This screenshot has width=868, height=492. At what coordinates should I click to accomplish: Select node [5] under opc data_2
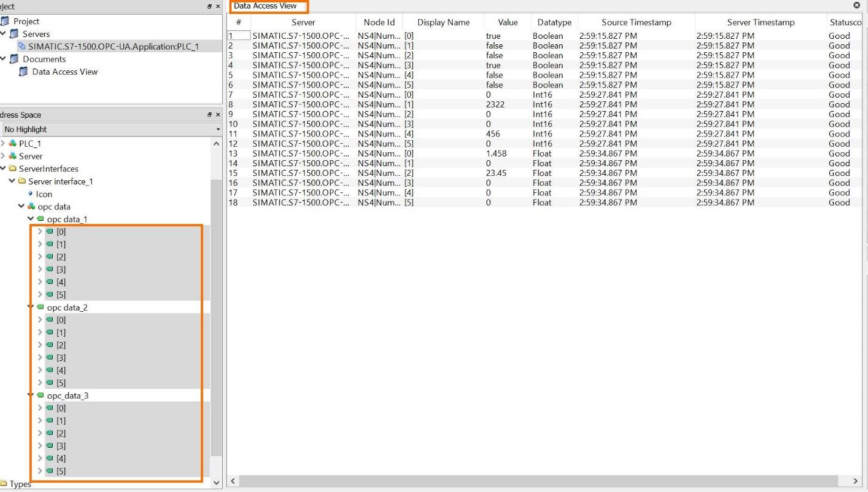pos(61,383)
